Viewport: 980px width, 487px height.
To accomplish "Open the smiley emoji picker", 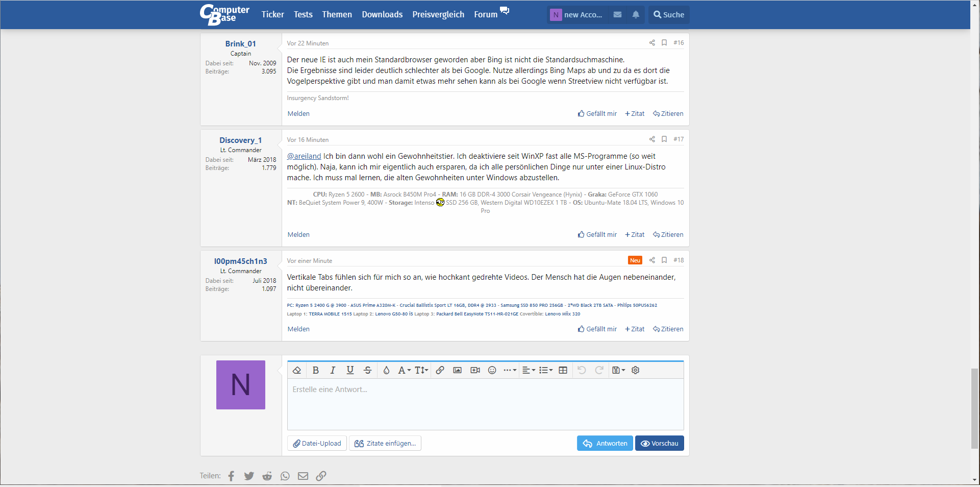I will click(492, 370).
